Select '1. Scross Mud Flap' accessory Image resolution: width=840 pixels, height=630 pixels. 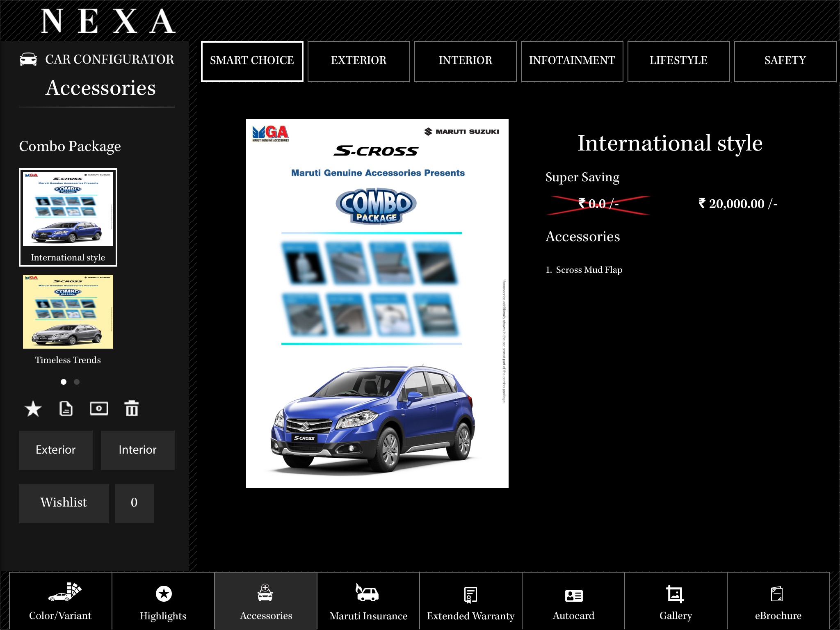click(x=584, y=270)
